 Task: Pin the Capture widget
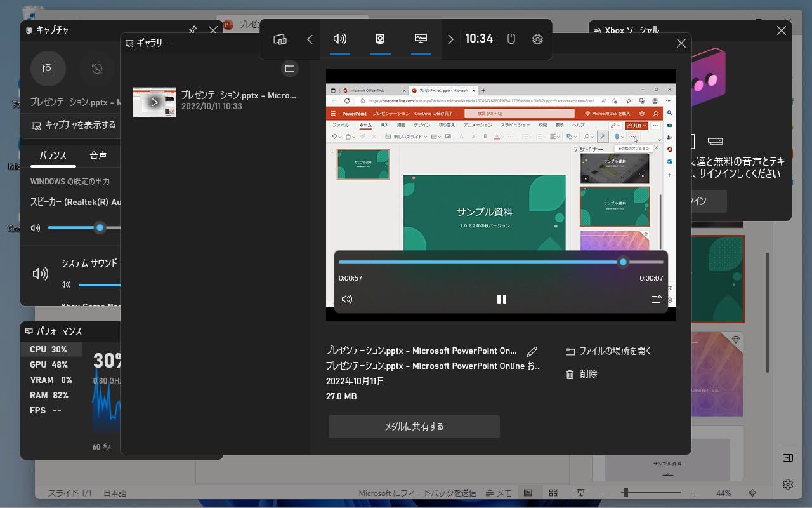pos(192,30)
